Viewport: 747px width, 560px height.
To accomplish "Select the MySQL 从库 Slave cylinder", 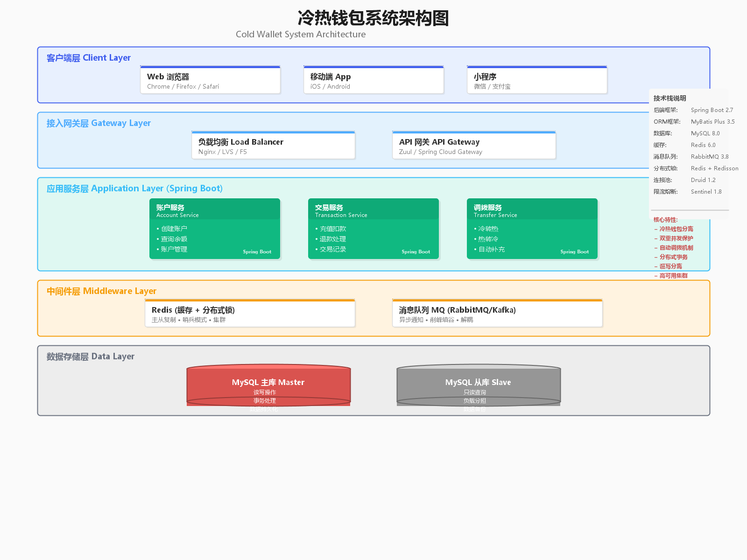I will [479, 385].
